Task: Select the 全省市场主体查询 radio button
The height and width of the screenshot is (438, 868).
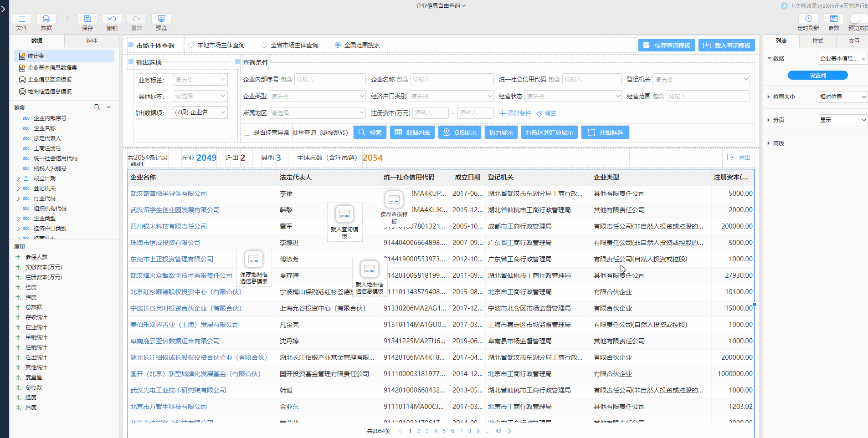Action: click(x=265, y=45)
